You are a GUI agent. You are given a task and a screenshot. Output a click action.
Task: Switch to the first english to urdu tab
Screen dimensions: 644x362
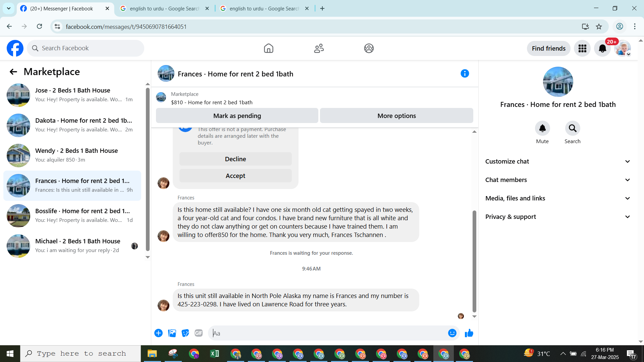click(164, 9)
